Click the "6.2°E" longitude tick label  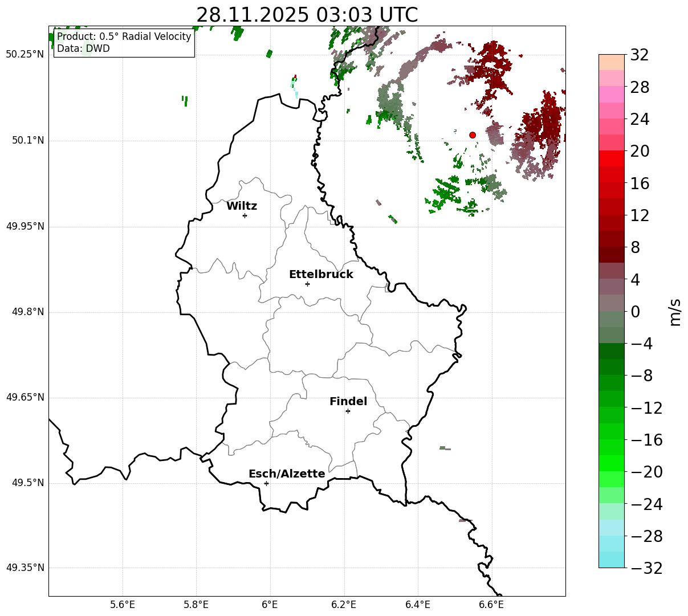click(x=344, y=605)
